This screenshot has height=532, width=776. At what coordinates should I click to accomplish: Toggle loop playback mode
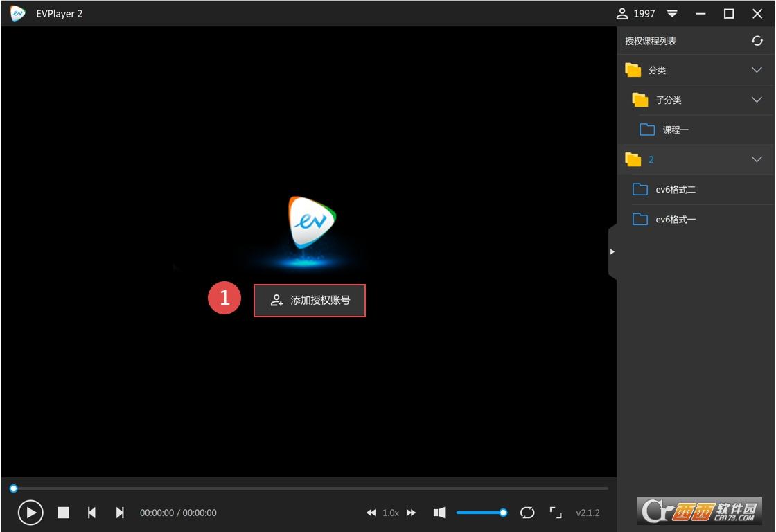(x=527, y=513)
